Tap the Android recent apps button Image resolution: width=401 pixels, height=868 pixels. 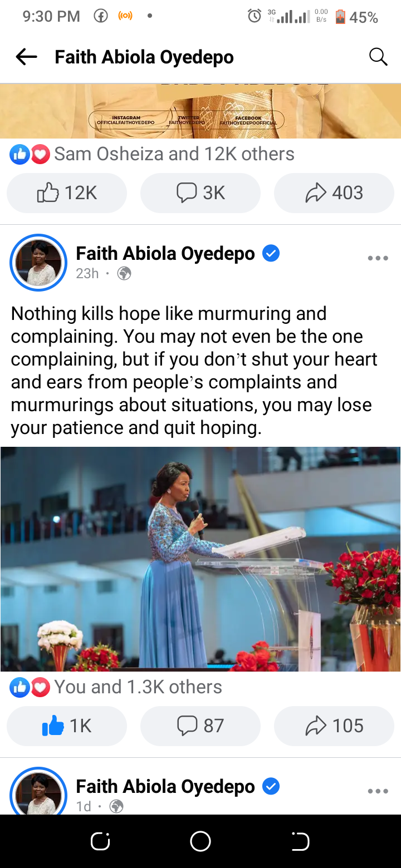coord(100,841)
